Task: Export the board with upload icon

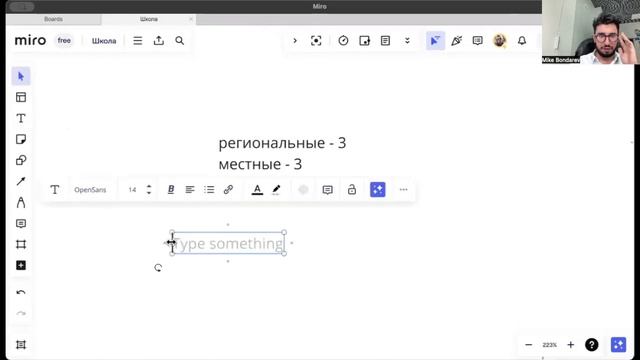Action: (x=159, y=40)
